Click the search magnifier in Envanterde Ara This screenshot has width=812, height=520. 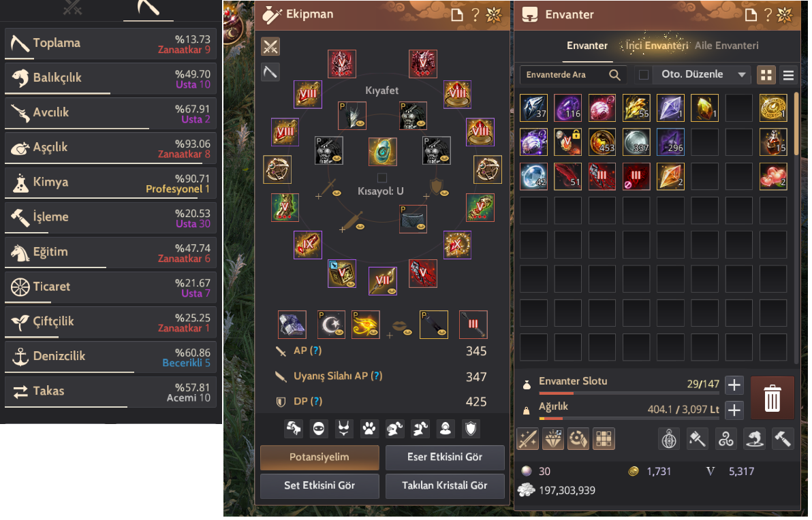click(614, 75)
